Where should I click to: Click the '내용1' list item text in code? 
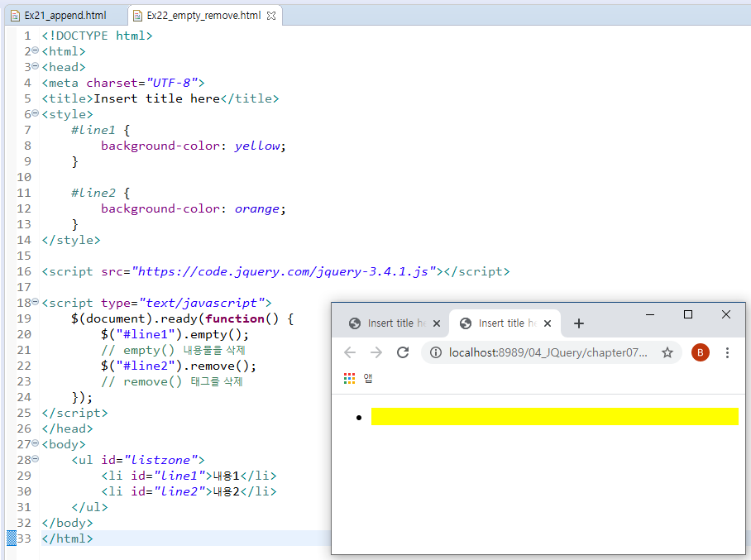(226, 476)
